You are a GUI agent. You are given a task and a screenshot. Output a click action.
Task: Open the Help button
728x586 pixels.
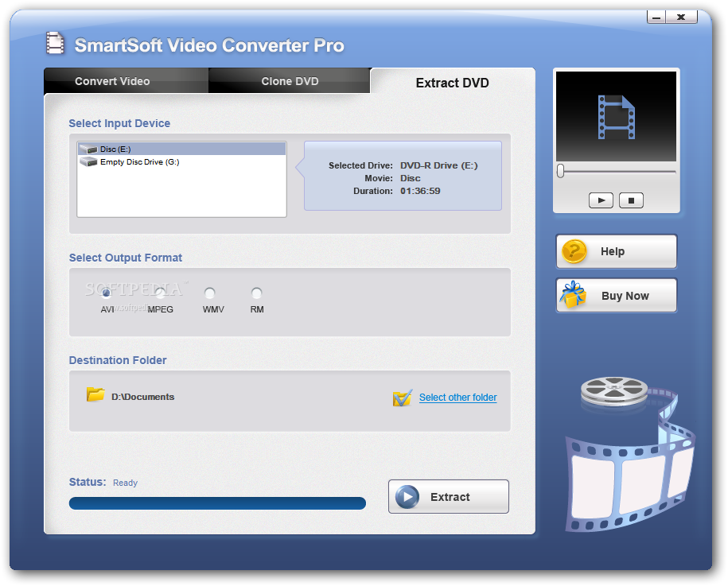(617, 251)
